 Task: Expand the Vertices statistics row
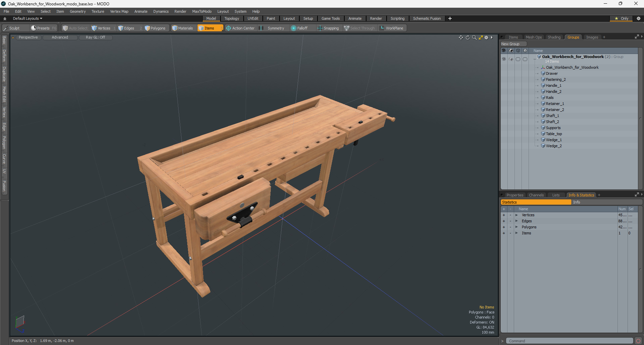click(516, 215)
